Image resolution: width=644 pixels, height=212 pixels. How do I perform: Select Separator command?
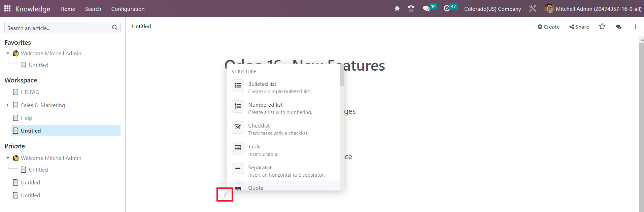coord(283,171)
